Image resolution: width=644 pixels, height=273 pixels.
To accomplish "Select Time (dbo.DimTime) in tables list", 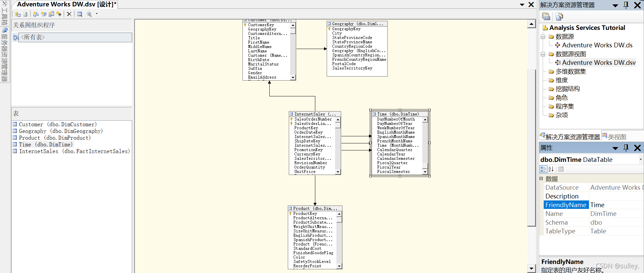I will [x=46, y=145].
